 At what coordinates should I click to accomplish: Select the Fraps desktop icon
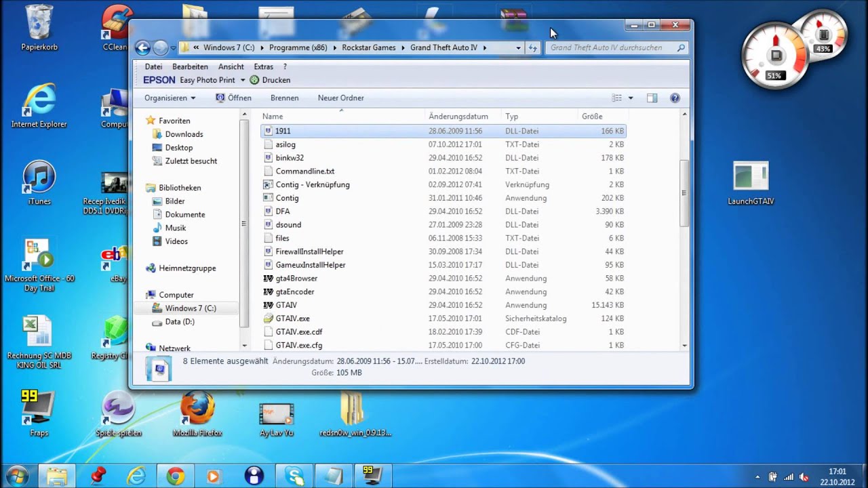tap(39, 413)
